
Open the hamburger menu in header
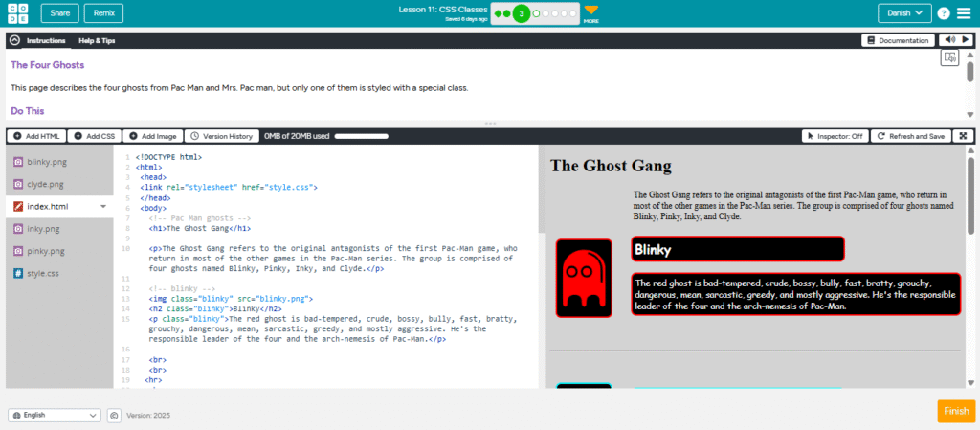pos(963,13)
